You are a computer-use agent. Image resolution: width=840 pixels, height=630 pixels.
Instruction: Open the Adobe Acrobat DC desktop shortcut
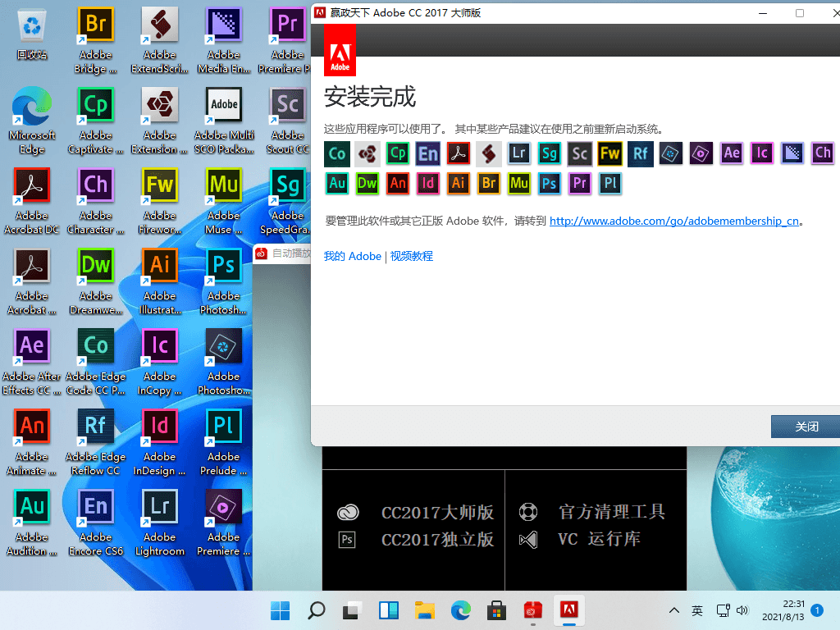[x=32, y=202]
